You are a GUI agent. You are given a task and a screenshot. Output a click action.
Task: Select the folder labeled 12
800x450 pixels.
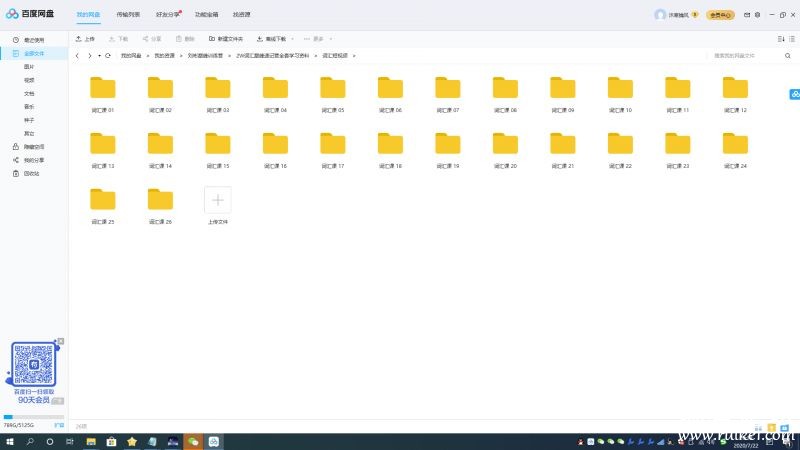[735, 94]
